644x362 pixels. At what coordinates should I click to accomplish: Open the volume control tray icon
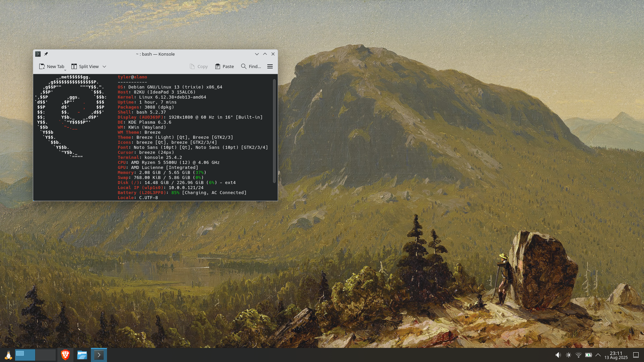[558, 355]
